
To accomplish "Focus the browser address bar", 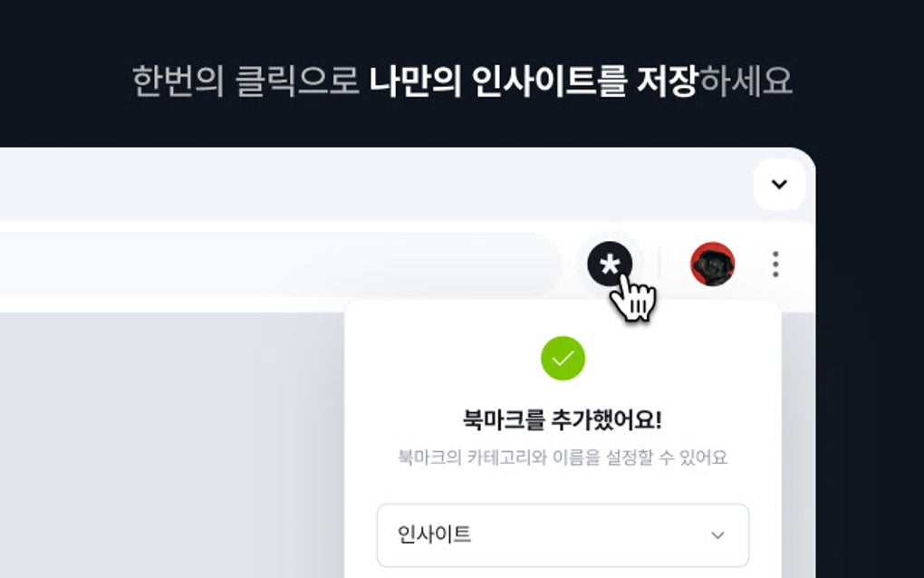I will [x=277, y=265].
